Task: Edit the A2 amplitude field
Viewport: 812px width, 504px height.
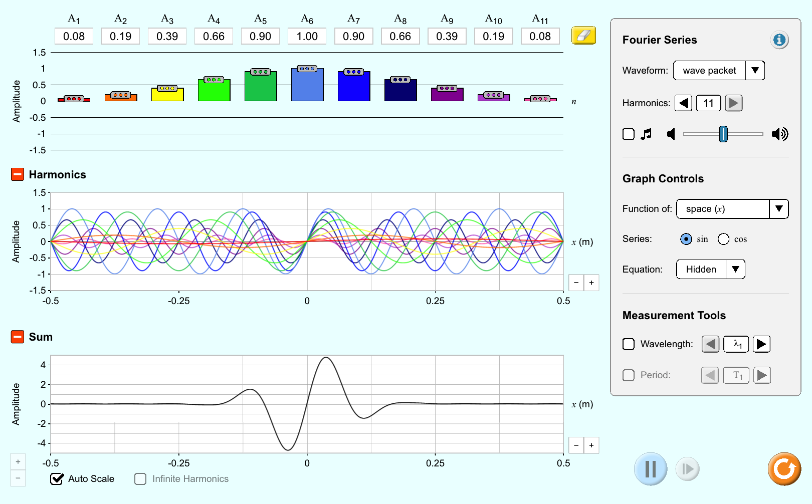Action: [120, 37]
